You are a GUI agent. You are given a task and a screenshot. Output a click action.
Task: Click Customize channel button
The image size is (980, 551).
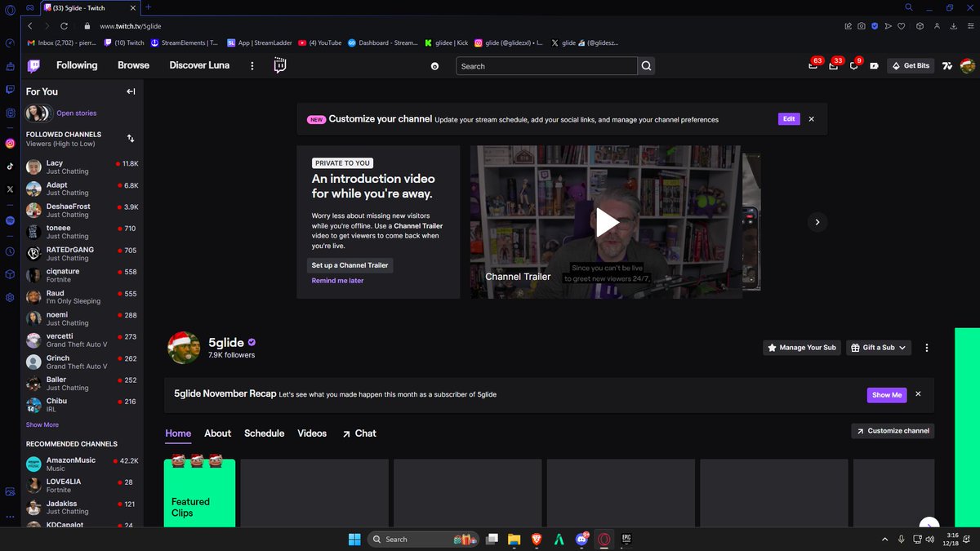893,431
